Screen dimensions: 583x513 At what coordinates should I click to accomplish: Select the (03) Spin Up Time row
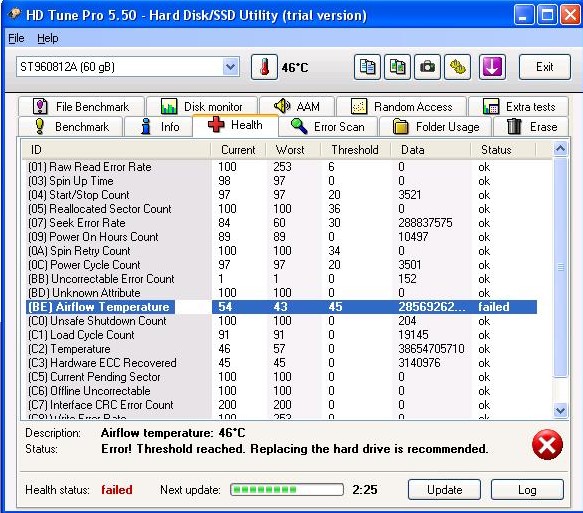281,181
